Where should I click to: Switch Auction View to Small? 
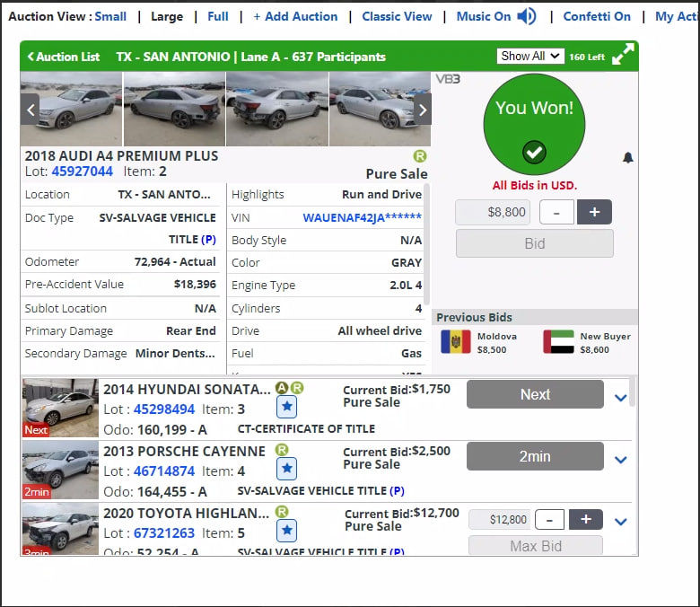click(110, 16)
